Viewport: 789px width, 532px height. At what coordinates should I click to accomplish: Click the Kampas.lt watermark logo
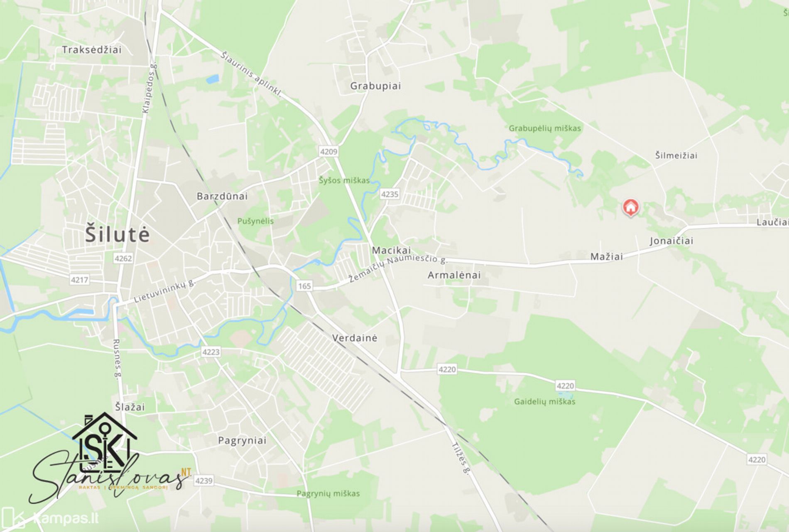click(50, 519)
